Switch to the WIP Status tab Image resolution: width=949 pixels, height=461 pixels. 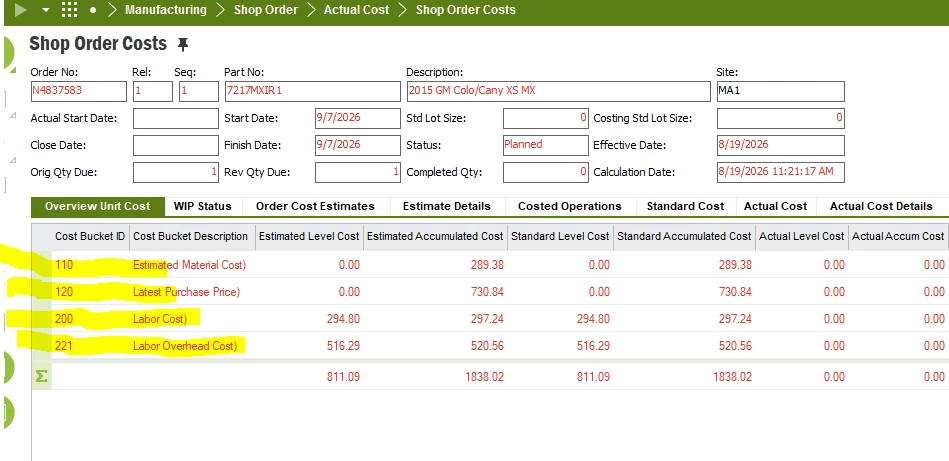coord(203,206)
